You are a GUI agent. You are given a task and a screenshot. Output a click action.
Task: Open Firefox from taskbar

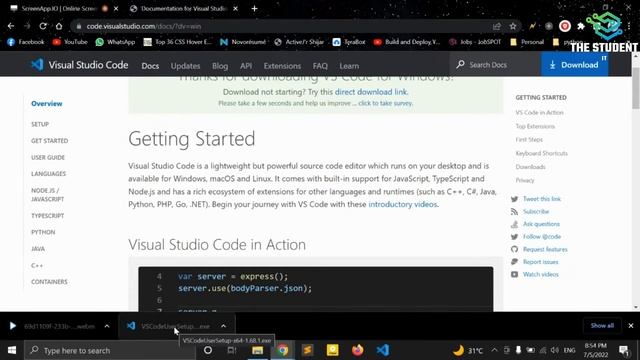coord(358,350)
